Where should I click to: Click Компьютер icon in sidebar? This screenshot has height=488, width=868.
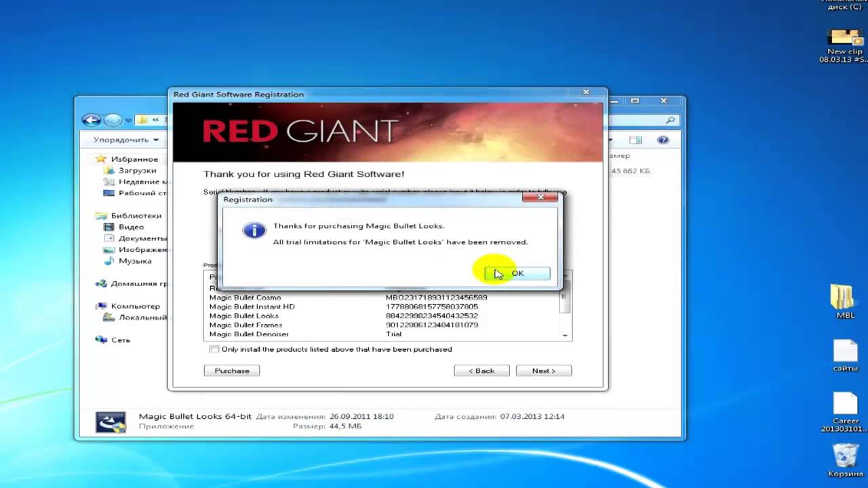pyautogui.click(x=101, y=306)
